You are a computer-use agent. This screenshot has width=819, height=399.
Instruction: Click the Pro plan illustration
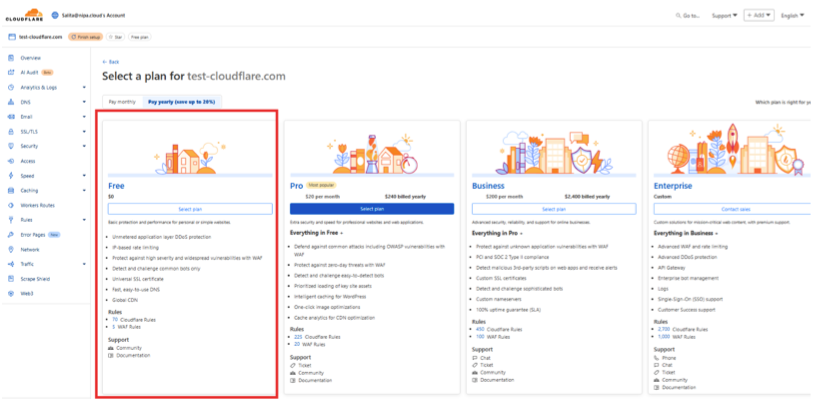click(x=372, y=154)
